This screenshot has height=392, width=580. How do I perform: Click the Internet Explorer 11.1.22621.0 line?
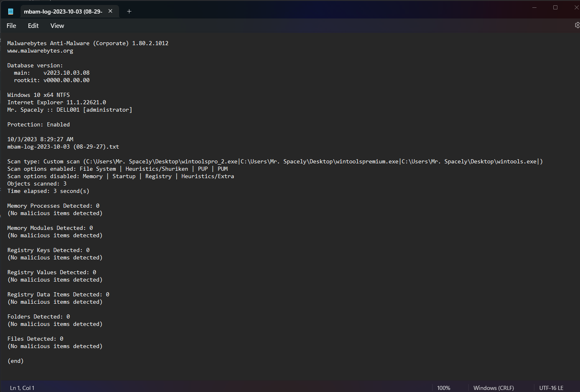pyautogui.click(x=57, y=103)
